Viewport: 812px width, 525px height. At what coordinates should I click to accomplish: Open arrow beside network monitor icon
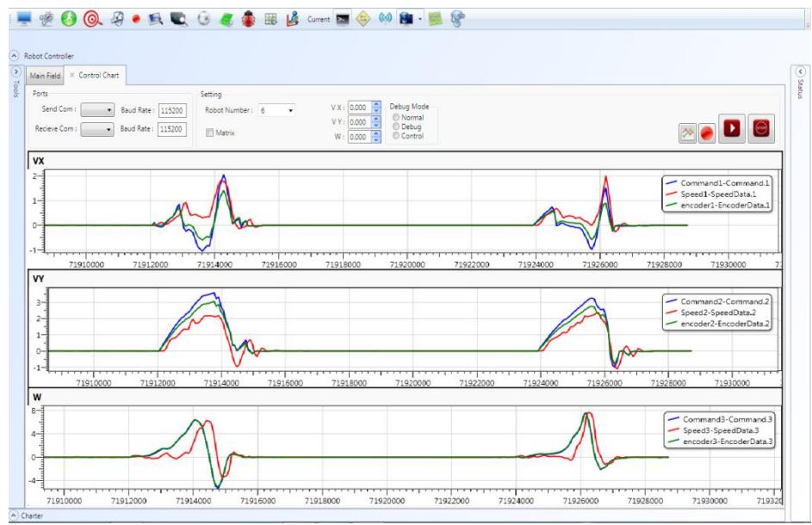click(x=419, y=19)
